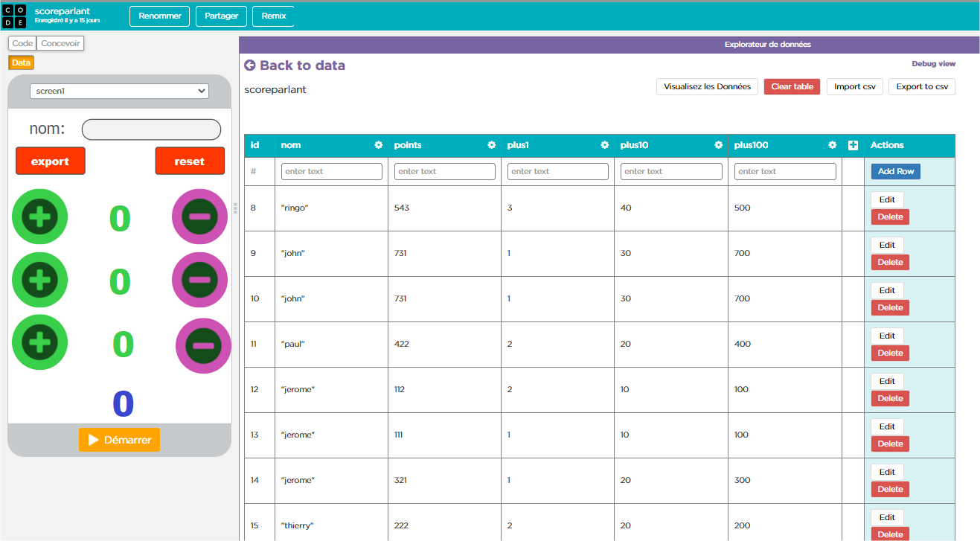Switch to the Code tab
Viewport: 980px width, 541px height.
pos(22,43)
